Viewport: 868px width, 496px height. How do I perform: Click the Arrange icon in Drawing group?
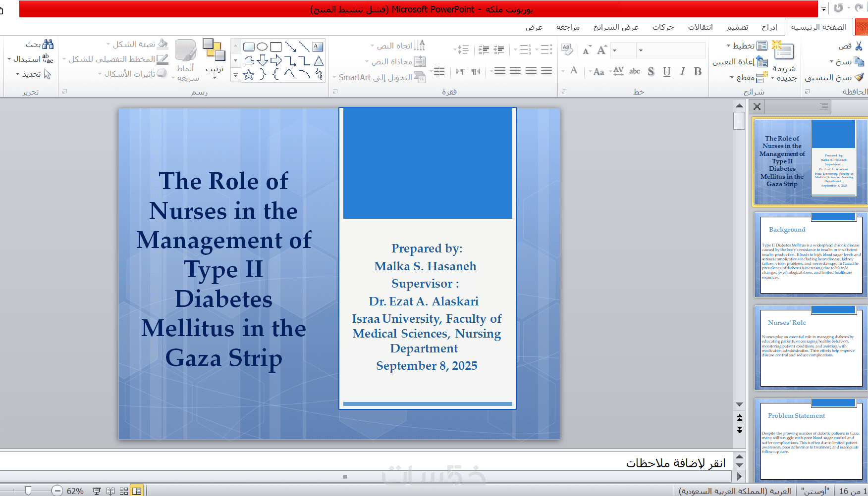214,50
